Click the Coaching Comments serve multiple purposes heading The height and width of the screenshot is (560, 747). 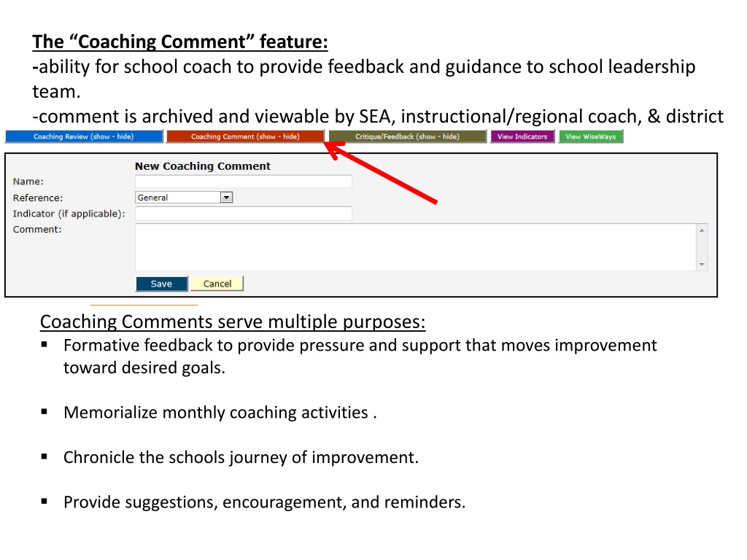click(x=233, y=322)
